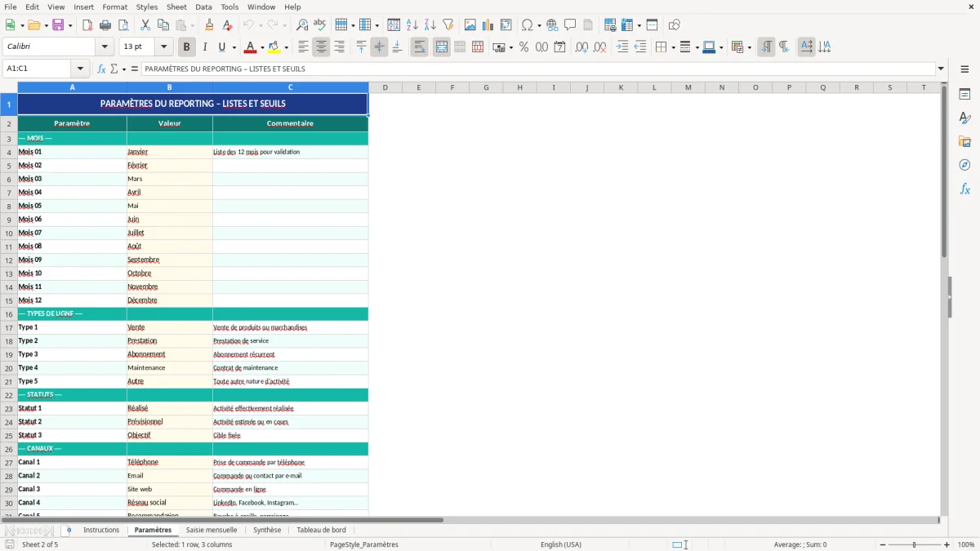Screen dimensions: 980x551
Task: Open the background color dropdown arrow
Action: pos(286,48)
